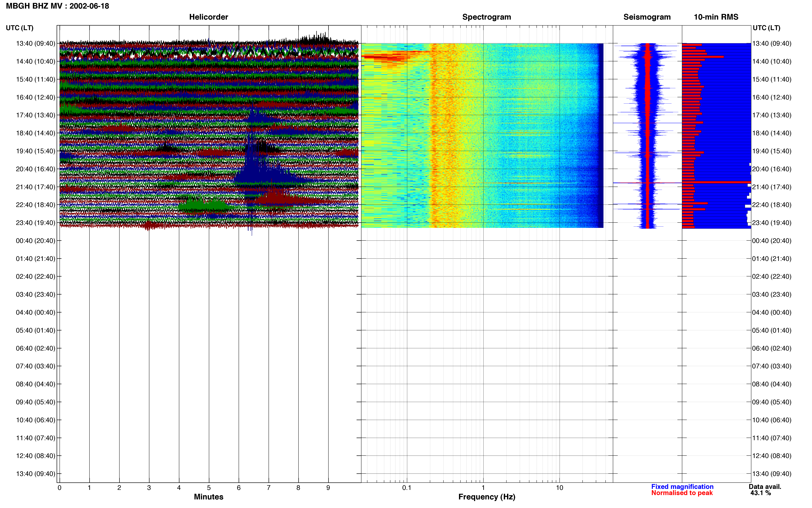The image size is (812, 508).
Task: Click the right '21:40 (17:40)' time label
Action: (x=772, y=187)
